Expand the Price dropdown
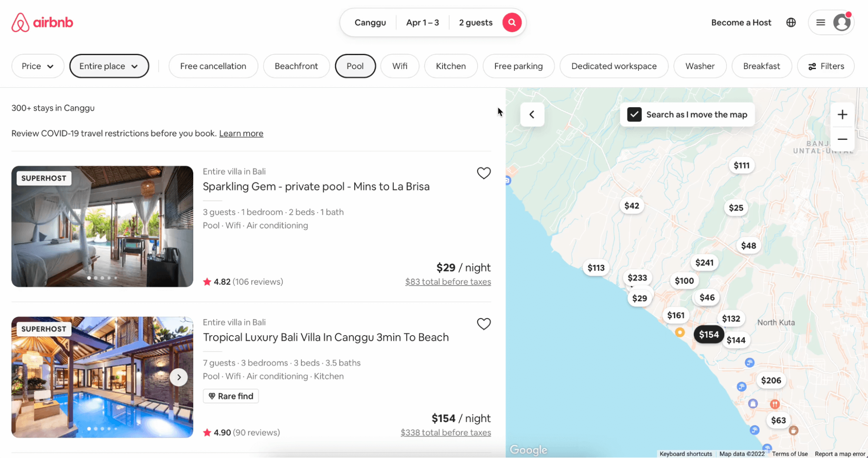 point(37,66)
